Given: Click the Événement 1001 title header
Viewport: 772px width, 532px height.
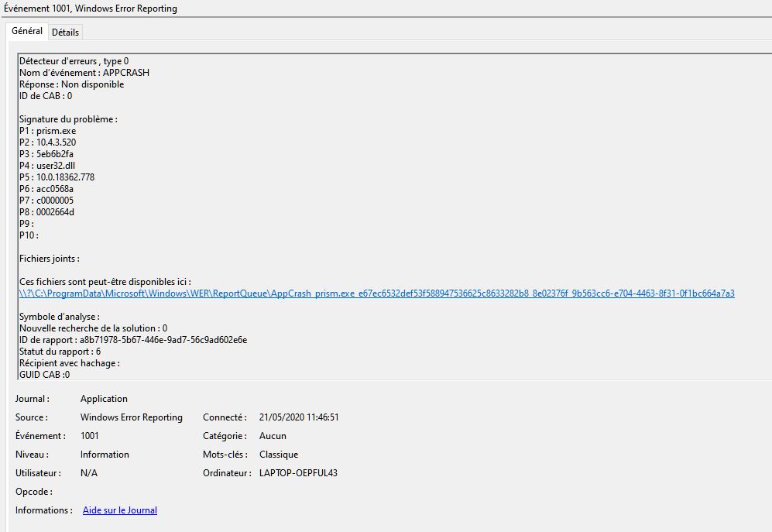Looking at the screenshot, I should [91, 9].
